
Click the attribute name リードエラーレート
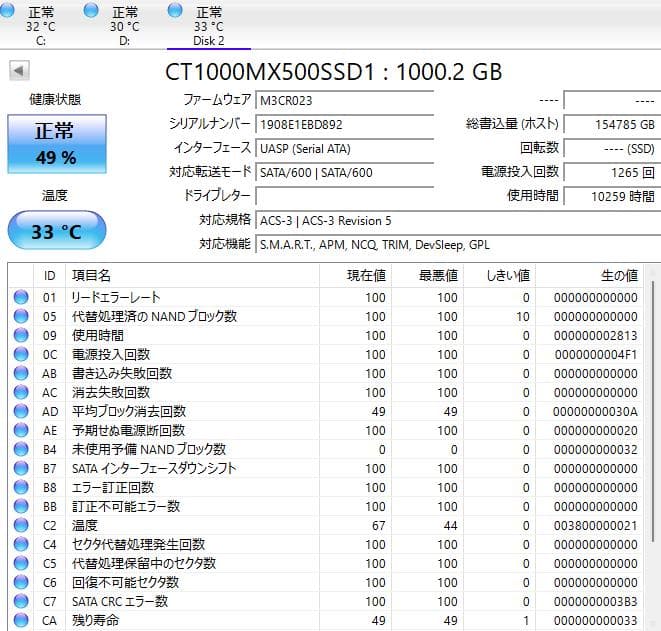pos(116,297)
